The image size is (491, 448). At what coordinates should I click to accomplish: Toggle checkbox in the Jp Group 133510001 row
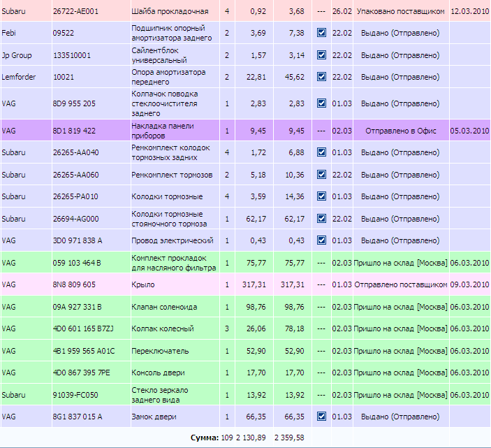click(x=321, y=55)
